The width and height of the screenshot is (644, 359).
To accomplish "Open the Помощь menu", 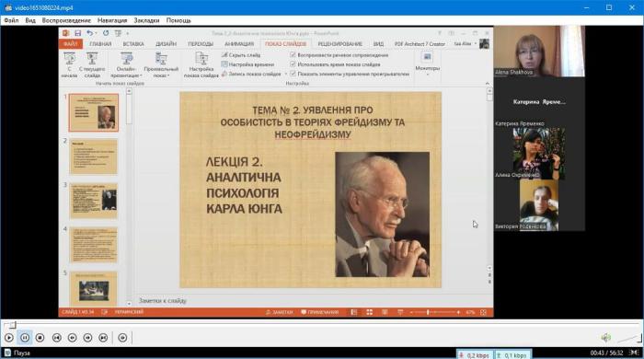I will [178, 20].
